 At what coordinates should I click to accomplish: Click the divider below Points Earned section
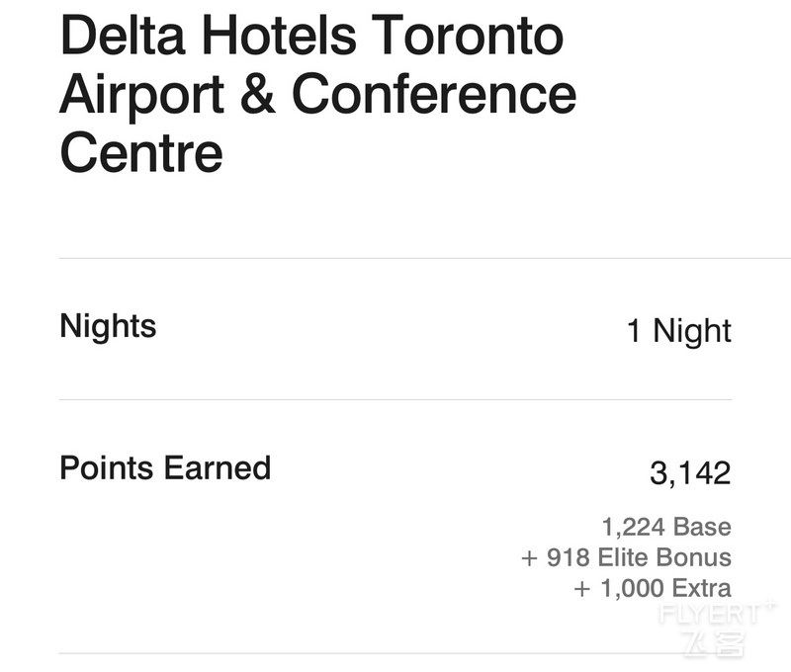(395, 653)
